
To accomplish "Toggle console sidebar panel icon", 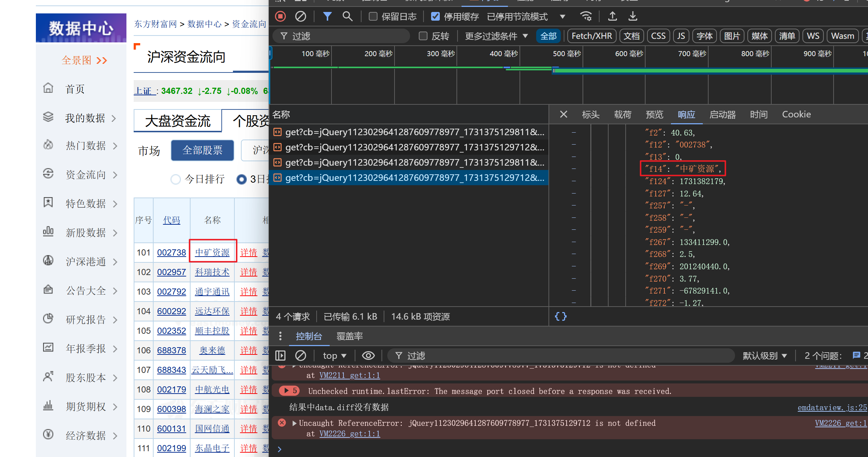I will [x=280, y=356].
